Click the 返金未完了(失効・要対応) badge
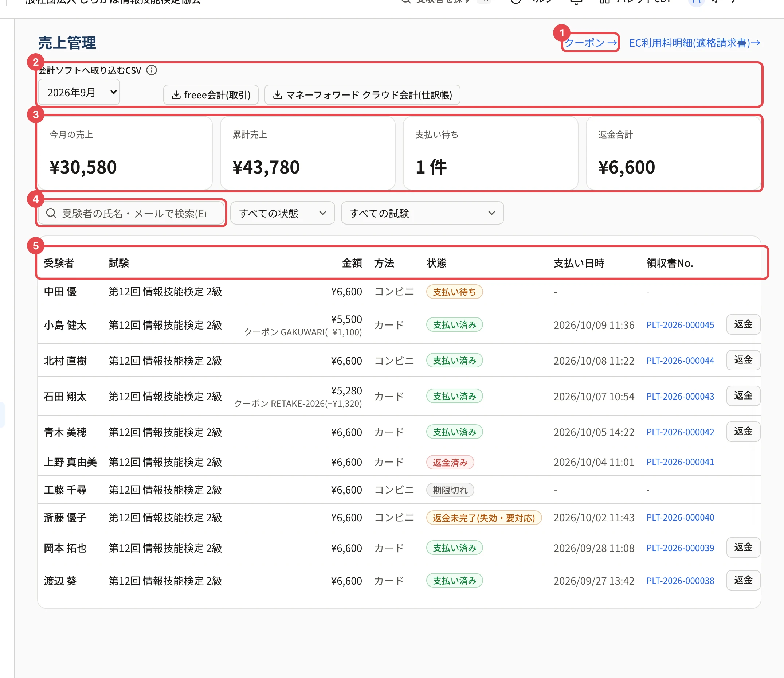 [483, 518]
